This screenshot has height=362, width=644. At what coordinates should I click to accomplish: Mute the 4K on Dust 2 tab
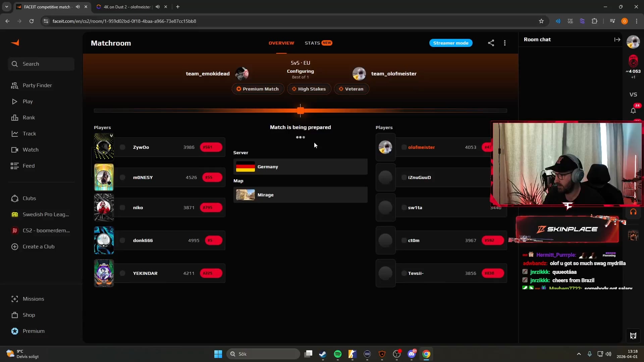point(158,7)
